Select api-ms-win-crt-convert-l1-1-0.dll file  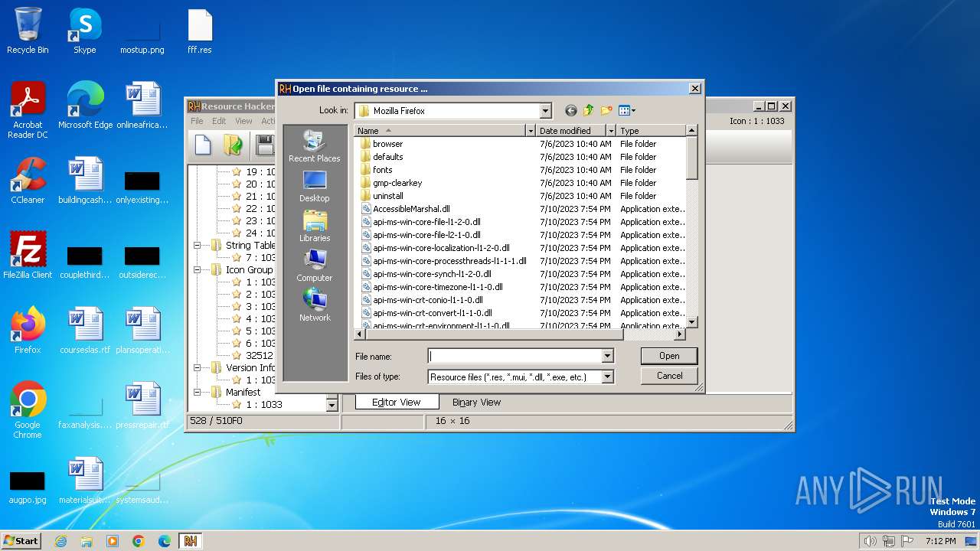pyautogui.click(x=426, y=313)
